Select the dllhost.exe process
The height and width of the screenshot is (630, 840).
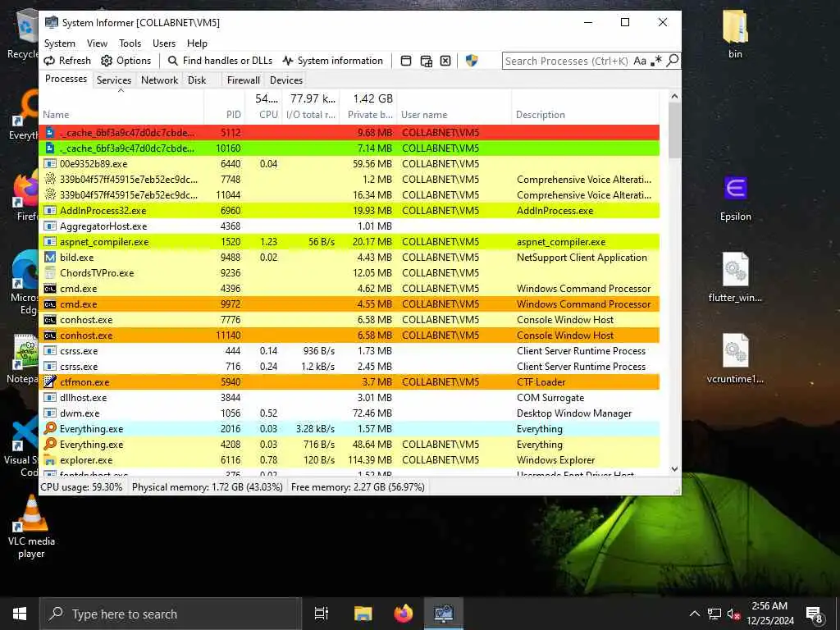(349, 398)
